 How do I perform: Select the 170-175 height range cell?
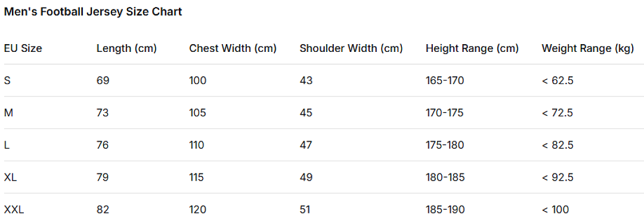pos(445,113)
